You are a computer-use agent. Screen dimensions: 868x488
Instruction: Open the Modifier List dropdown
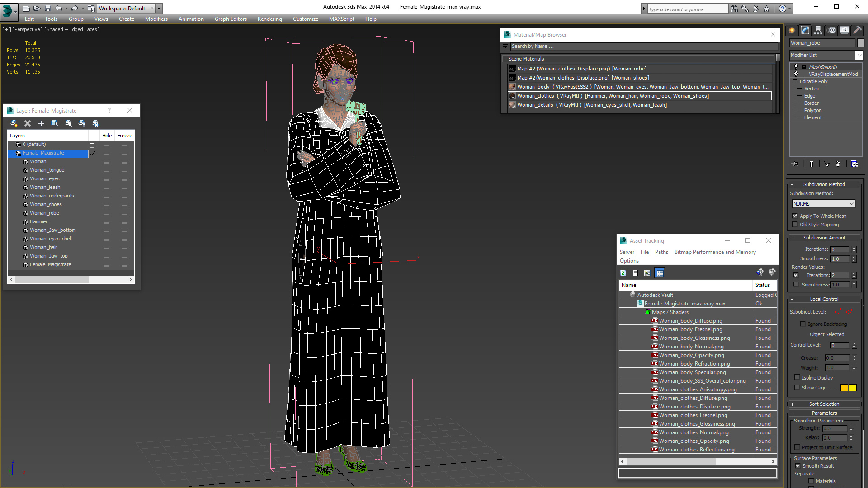859,55
